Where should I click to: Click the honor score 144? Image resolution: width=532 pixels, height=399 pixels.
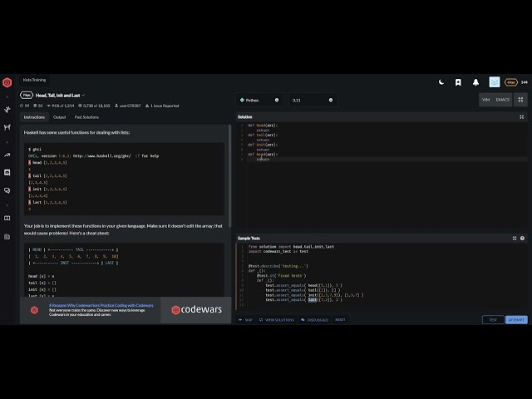pos(525,82)
